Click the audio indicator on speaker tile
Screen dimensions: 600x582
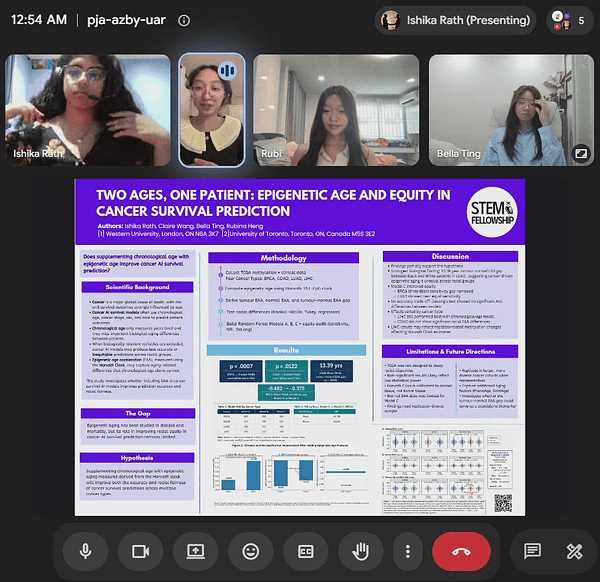(x=227, y=70)
